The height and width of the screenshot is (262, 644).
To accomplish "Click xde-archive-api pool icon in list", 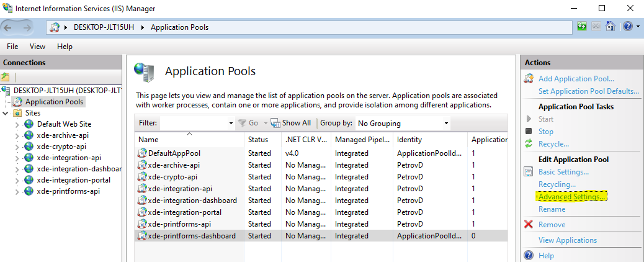I will point(142,165).
